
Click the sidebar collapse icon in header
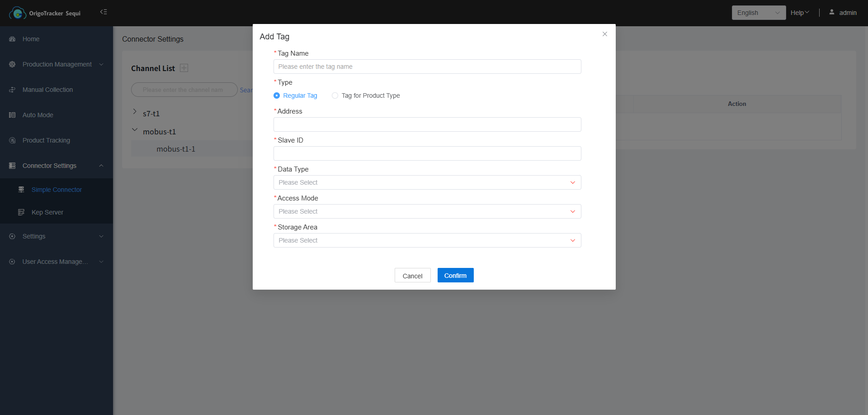(104, 12)
